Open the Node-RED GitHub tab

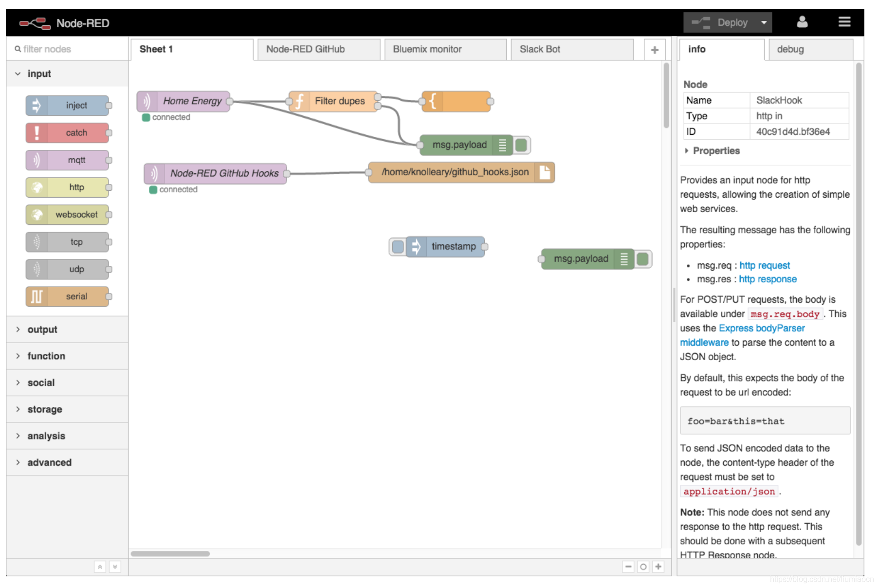point(319,49)
